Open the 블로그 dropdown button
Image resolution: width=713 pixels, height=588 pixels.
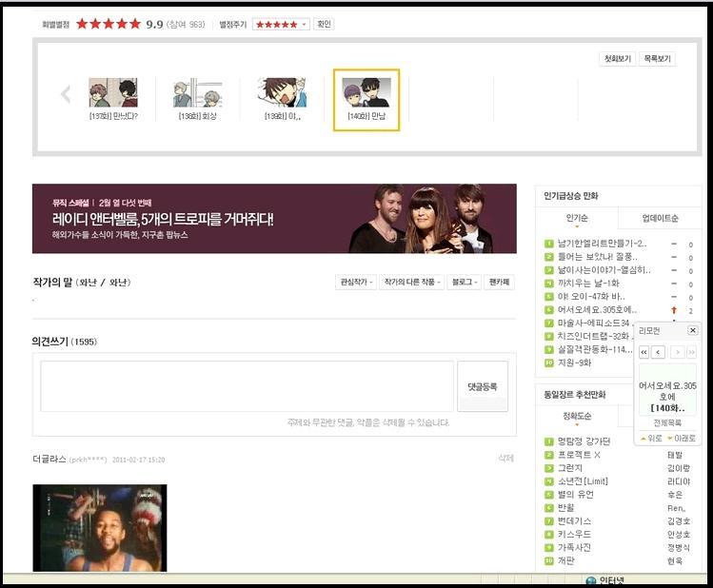(x=465, y=283)
